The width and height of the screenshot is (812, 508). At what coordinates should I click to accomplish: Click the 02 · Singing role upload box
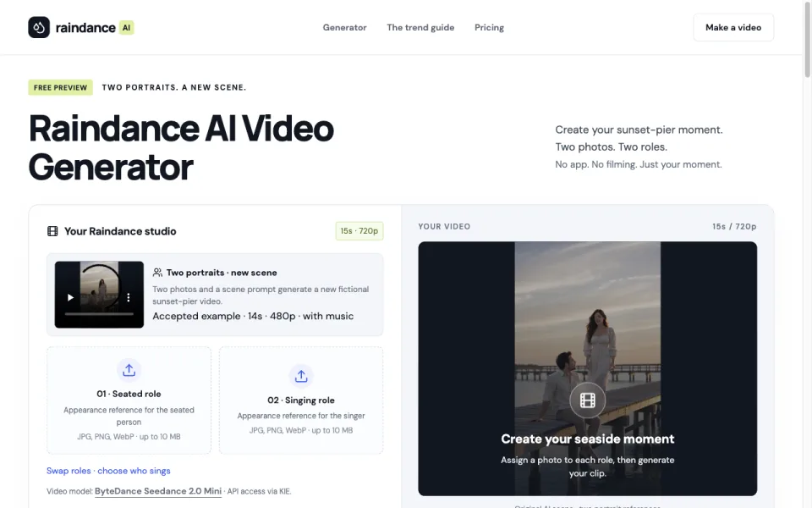tap(301, 400)
